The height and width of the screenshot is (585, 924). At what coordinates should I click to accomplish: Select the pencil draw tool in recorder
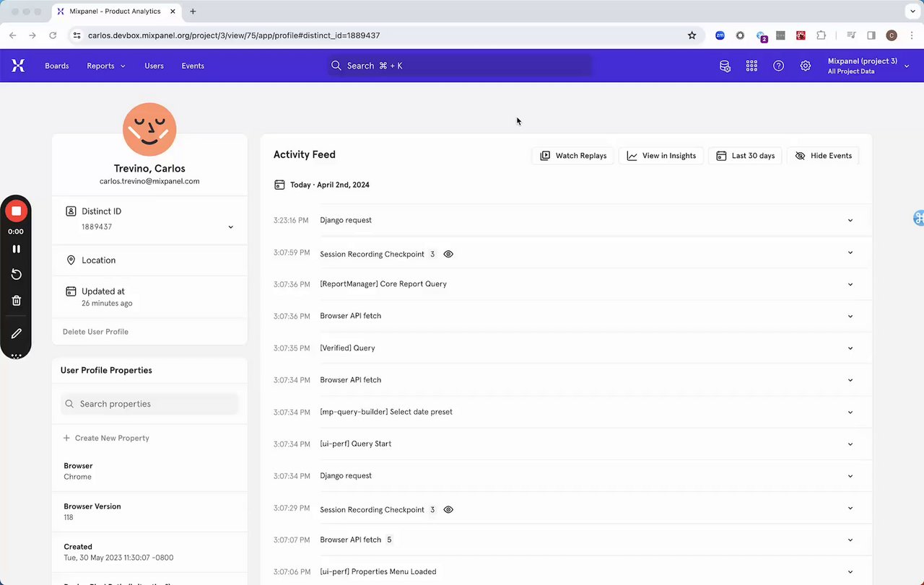tap(16, 333)
